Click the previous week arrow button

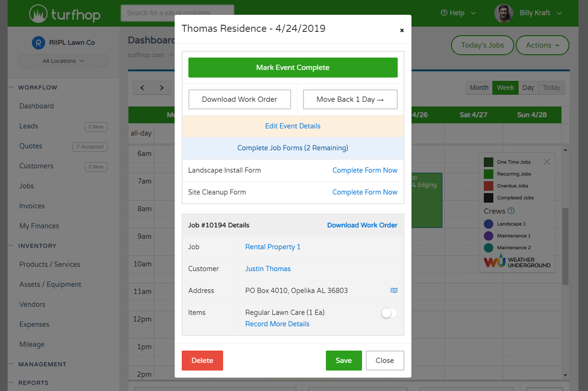(x=142, y=88)
